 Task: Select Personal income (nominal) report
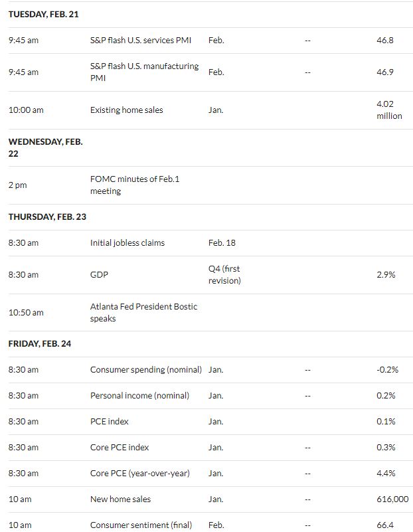tap(139, 396)
